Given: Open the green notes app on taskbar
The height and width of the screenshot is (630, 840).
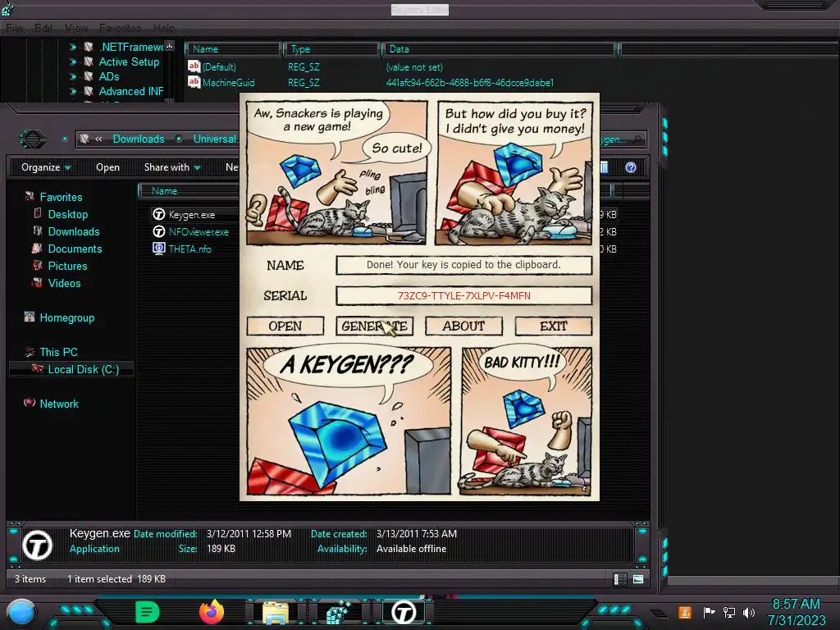Looking at the screenshot, I should tap(147, 611).
